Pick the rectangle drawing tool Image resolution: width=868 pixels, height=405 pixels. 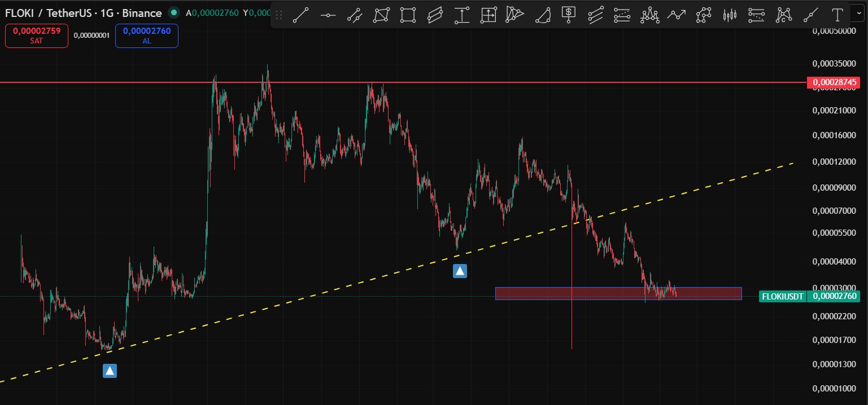pyautogui.click(x=408, y=15)
